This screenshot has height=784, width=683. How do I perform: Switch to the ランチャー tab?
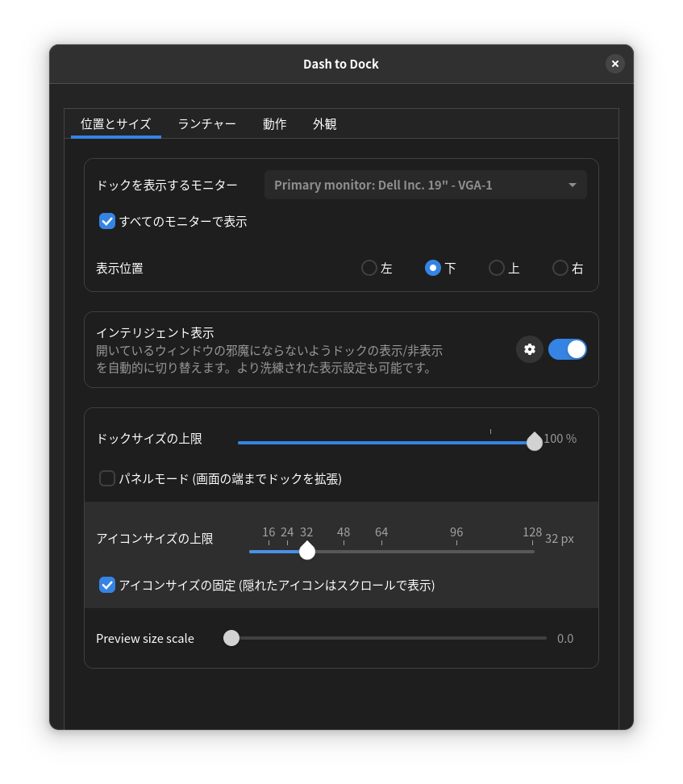[207, 124]
